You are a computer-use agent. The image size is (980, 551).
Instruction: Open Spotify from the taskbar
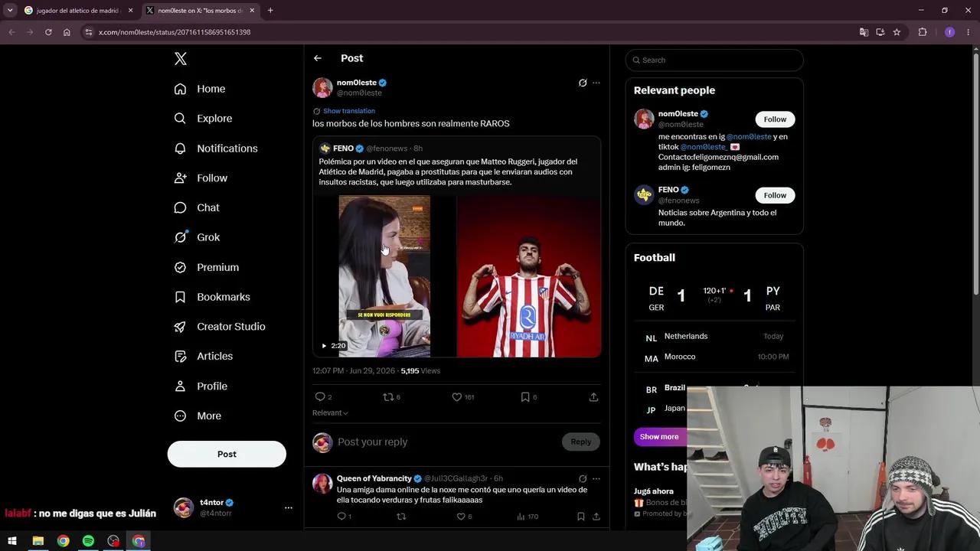pyautogui.click(x=88, y=541)
